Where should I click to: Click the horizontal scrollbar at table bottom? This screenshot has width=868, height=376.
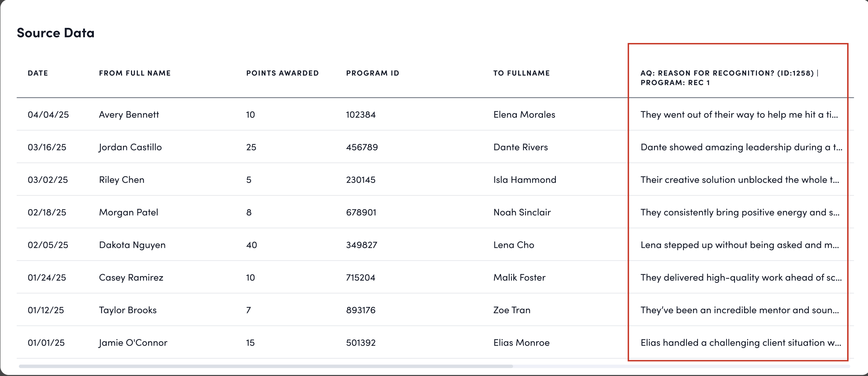[x=266, y=366]
